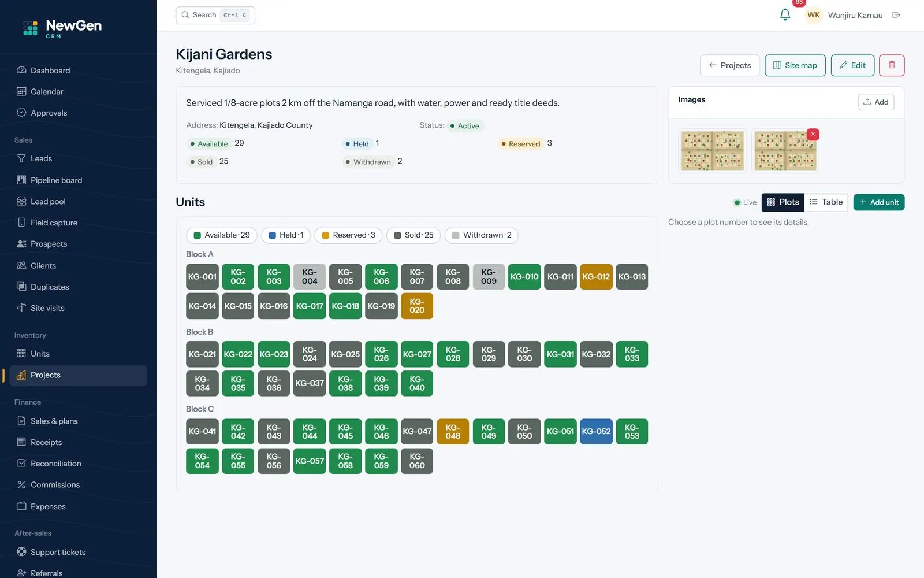Open the notifications bell
This screenshot has width=924, height=578.
tap(785, 15)
